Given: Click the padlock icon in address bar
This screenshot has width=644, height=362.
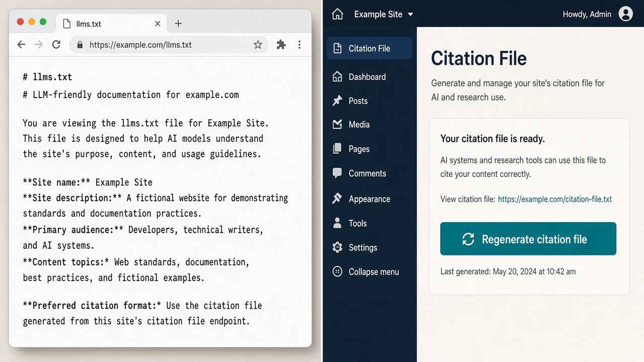Looking at the screenshot, I should click(79, 45).
